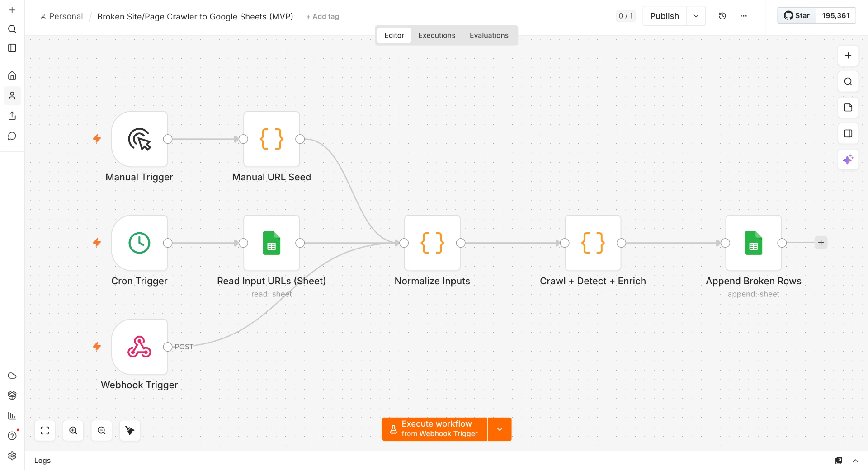Click the Add tag link
The image size is (868, 470).
coord(322,16)
